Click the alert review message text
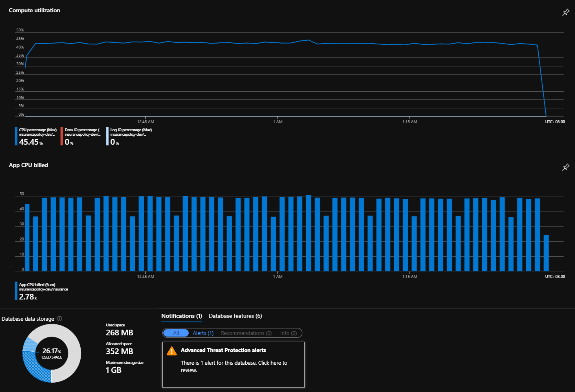 pyautogui.click(x=234, y=366)
